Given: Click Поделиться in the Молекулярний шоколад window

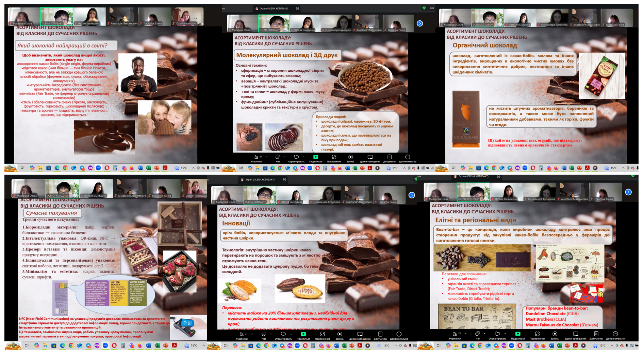Looking at the screenshot, I should point(316,158).
